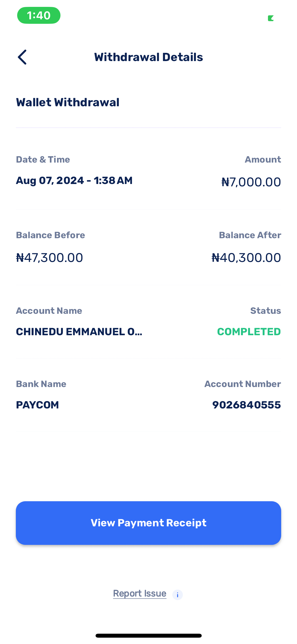This screenshot has width=297, height=644.
Task: Tap the green status indicator icon
Action: coord(271,18)
